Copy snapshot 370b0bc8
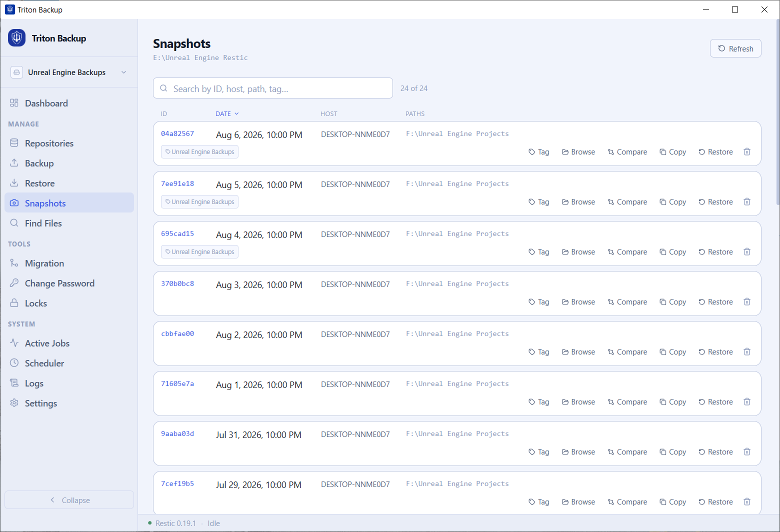Screen dimensions: 780x532 click(672, 302)
